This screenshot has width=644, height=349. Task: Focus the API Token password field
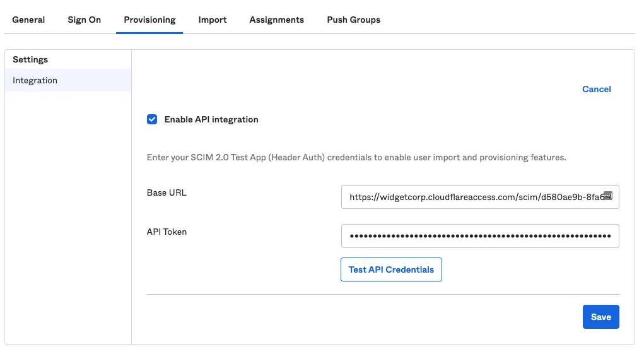(479, 236)
